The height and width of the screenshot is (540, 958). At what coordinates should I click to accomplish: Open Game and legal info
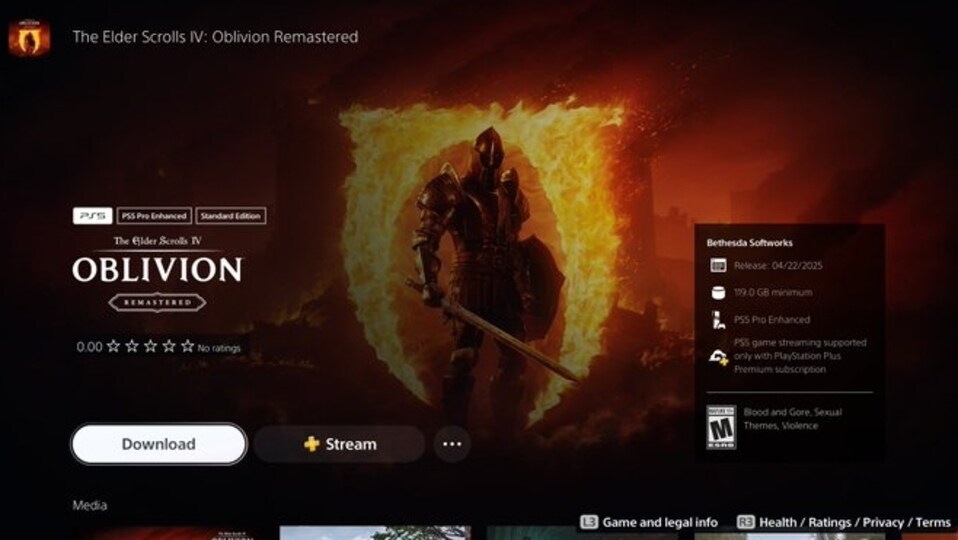tap(660, 522)
